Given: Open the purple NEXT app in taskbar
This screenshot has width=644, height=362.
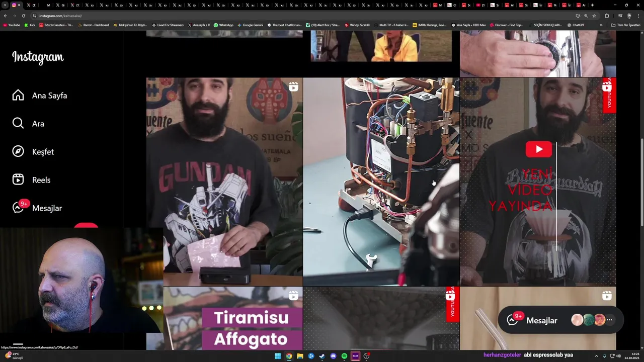Looking at the screenshot, I should tap(355, 356).
